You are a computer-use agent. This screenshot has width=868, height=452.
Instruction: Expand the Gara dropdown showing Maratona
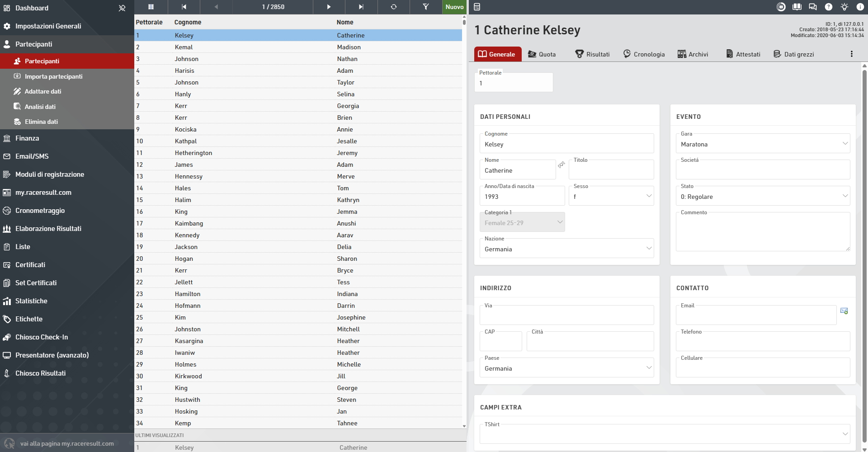coord(763,144)
